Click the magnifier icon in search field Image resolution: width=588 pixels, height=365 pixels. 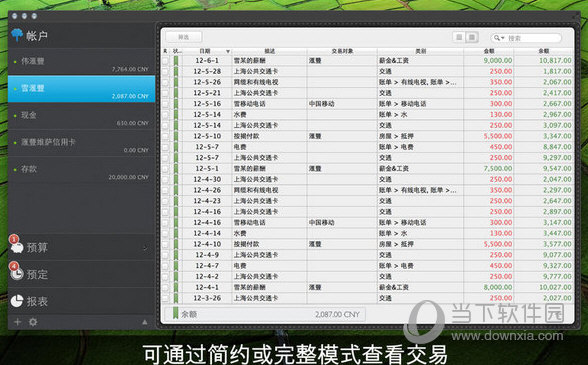(498, 38)
